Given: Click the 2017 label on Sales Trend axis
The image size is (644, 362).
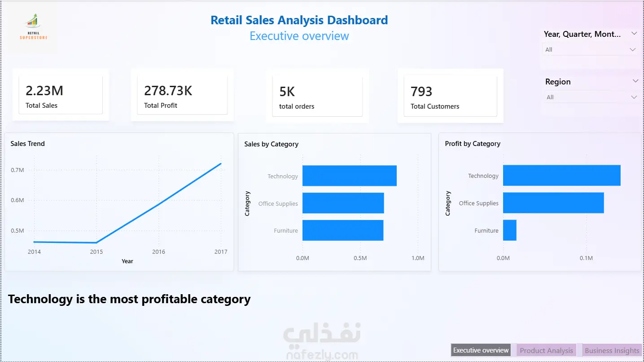Looking at the screenshot, I should tap(221, 252).
